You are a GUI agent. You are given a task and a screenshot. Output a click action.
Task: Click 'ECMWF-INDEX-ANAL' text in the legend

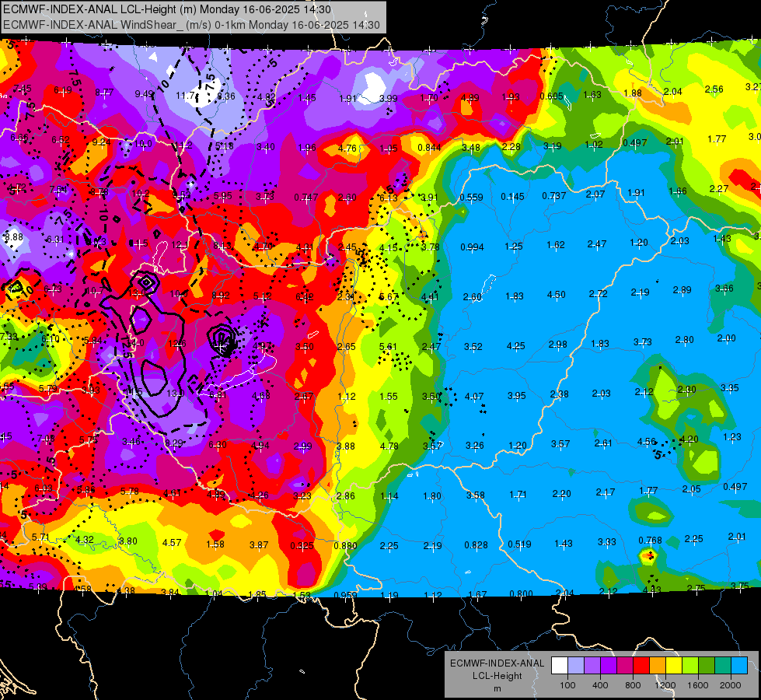(497, 663)
